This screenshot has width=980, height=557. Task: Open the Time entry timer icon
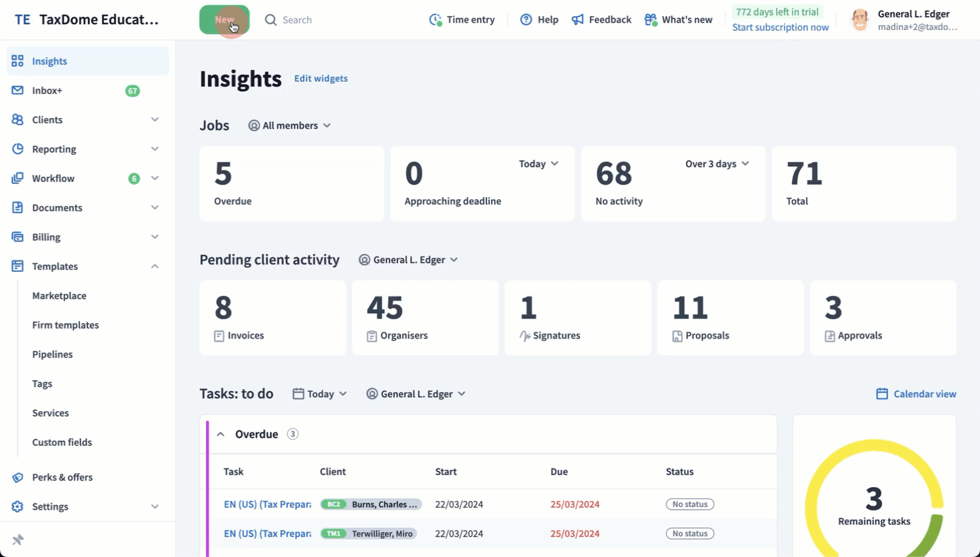pyautogui.click(x=435, y=20)
